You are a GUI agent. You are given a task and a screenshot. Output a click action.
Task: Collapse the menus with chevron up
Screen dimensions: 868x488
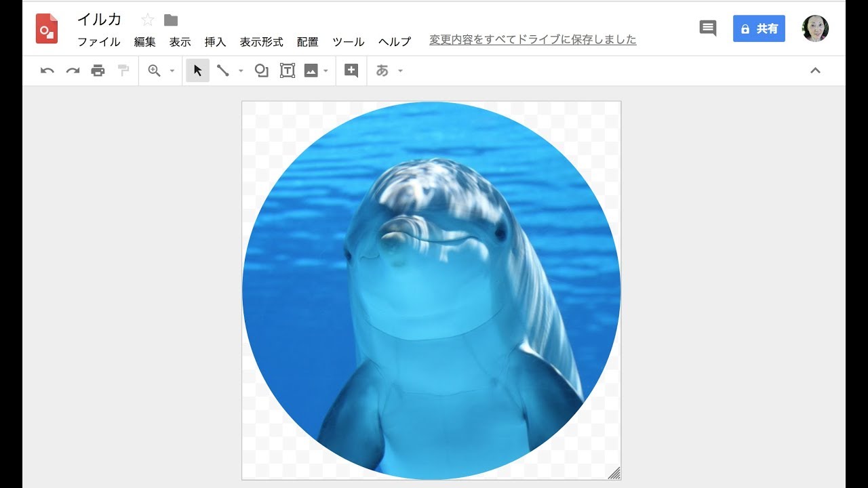[815, 70]
